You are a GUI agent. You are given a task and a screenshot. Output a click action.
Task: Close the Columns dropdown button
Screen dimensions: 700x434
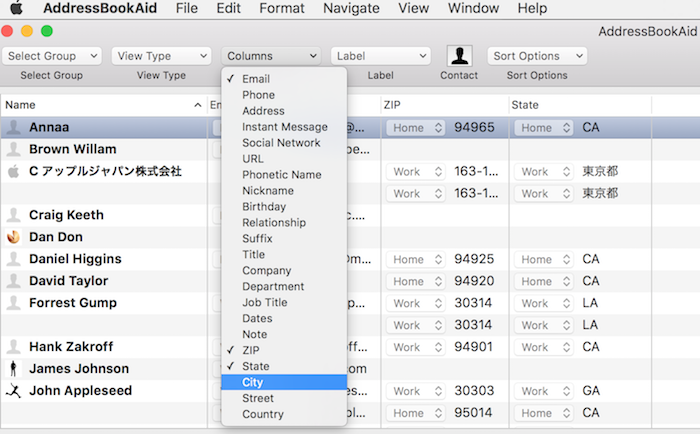271,56
